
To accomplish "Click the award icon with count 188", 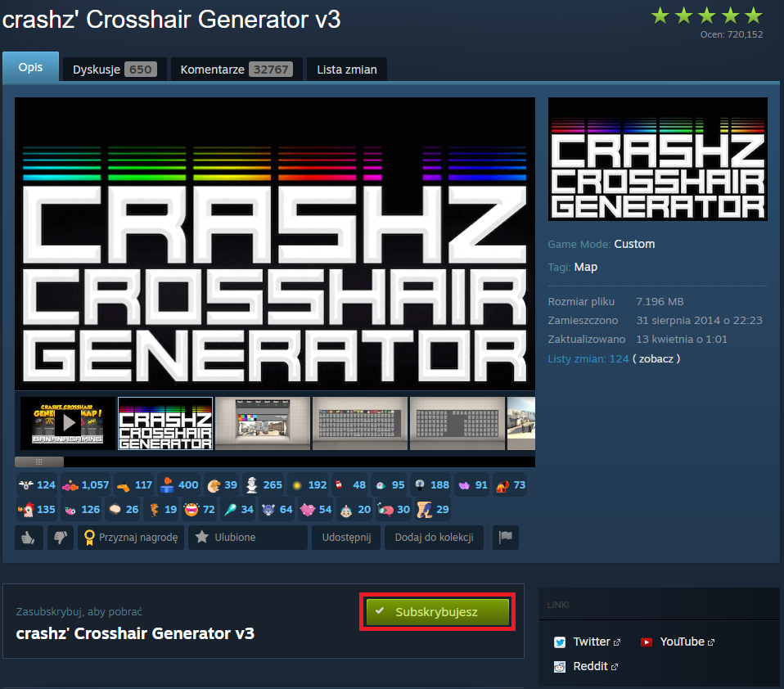I will point(431,484).
